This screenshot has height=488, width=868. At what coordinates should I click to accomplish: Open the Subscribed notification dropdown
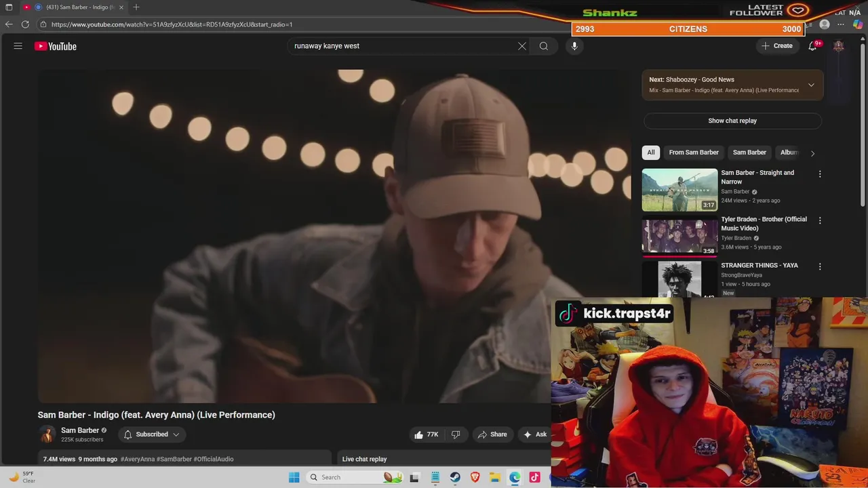tap(152, 434)
